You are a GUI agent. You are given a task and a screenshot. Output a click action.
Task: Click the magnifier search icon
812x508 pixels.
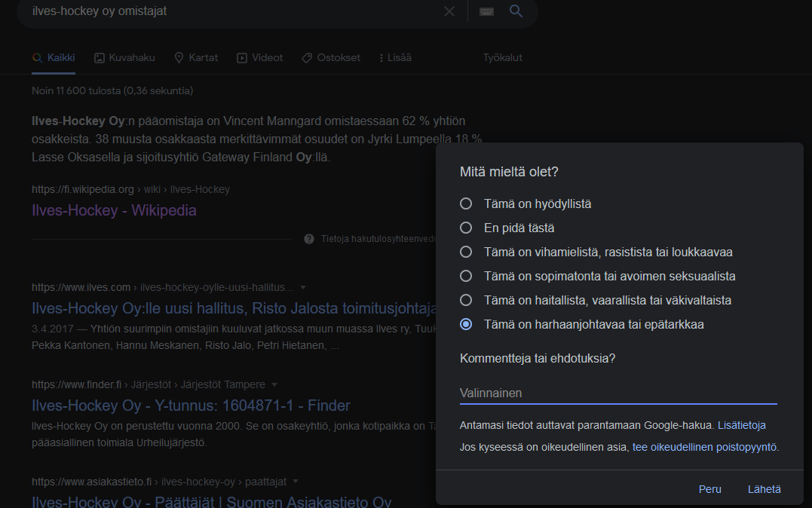pos(516,11)
